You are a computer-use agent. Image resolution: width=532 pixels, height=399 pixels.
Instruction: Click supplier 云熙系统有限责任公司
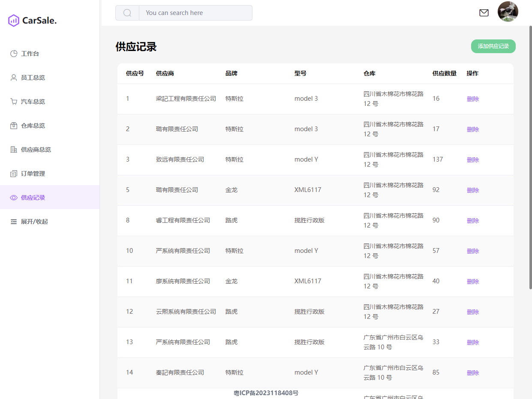186,312
